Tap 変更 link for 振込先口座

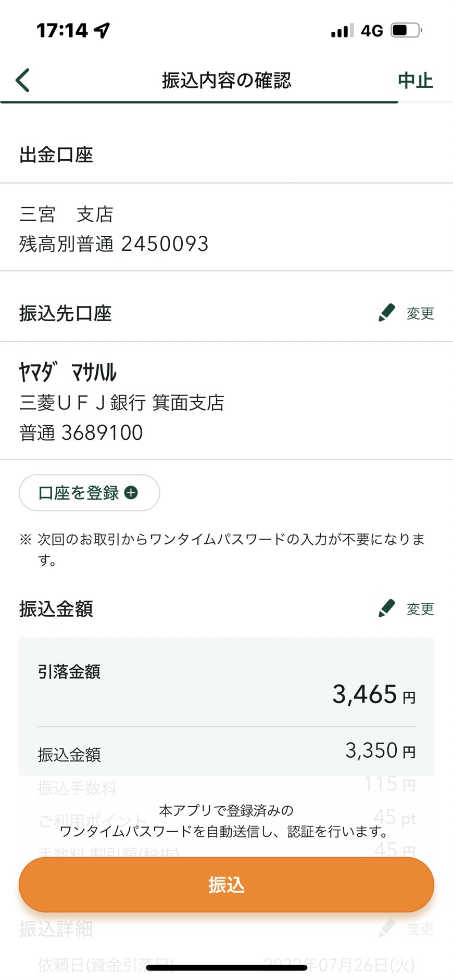[x=420, y=313]
